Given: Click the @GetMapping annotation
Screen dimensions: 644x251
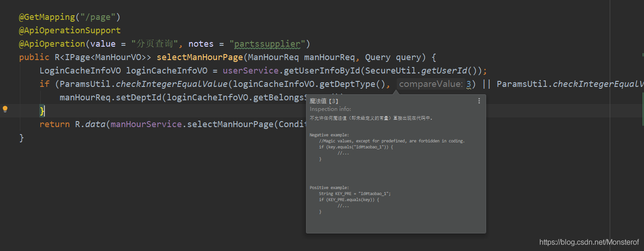Looking at the screenshot, I should 46,17.
